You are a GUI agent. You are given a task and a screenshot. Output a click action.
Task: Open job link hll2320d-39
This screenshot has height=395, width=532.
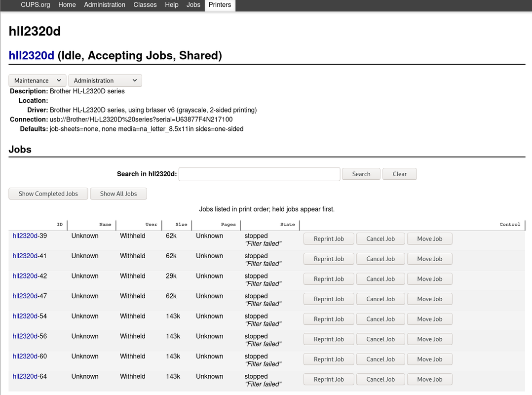click(25, 236)
